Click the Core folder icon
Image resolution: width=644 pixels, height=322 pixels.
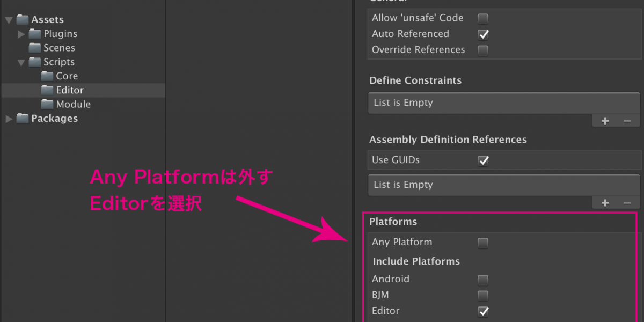(x=47, y=76)
